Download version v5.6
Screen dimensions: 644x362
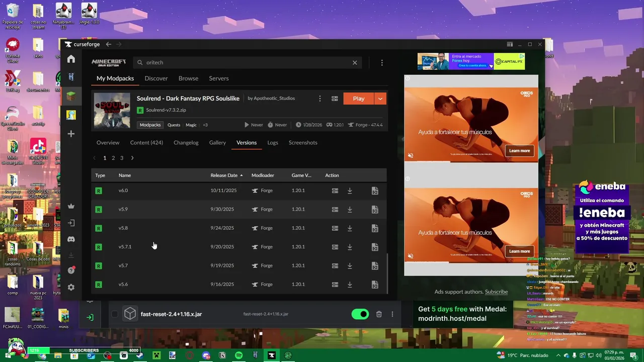coord(350,285)
